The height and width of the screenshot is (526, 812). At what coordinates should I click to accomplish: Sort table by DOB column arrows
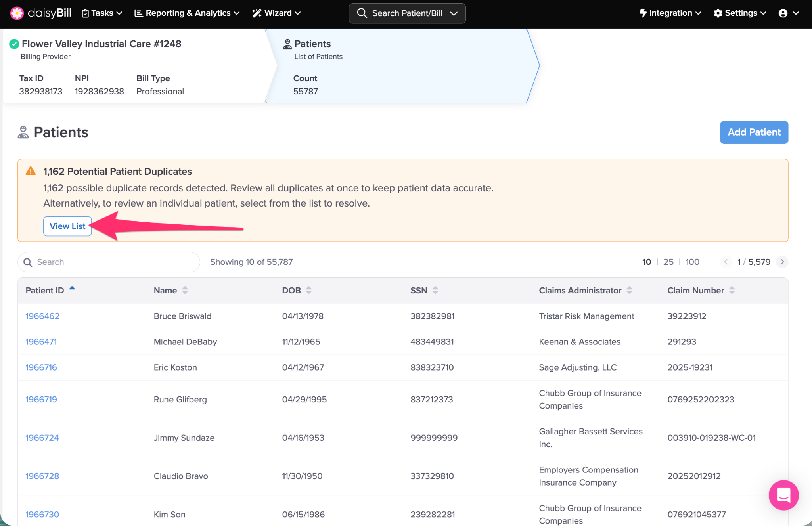point(309,290)
